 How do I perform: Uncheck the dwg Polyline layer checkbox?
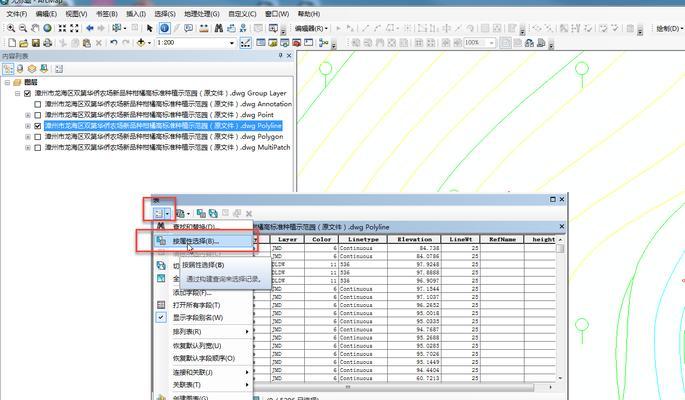38,126
